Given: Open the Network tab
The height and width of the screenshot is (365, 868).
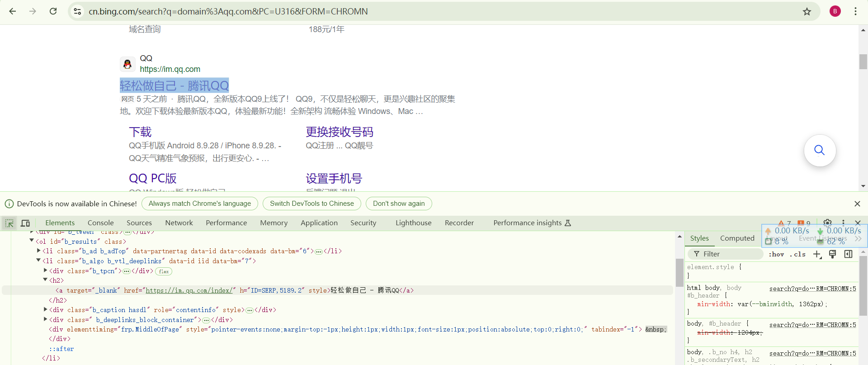Looking at the screenshot, I should (179, 223).
